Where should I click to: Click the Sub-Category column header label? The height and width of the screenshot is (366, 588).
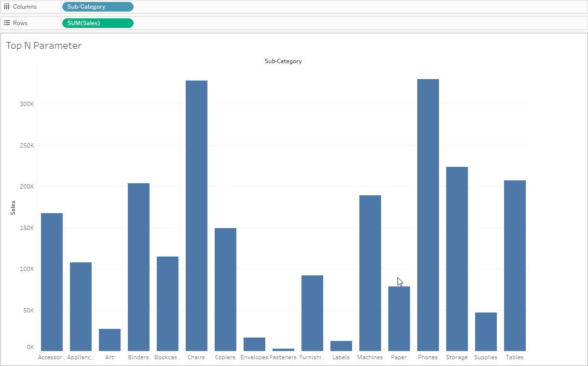[283, 61]
